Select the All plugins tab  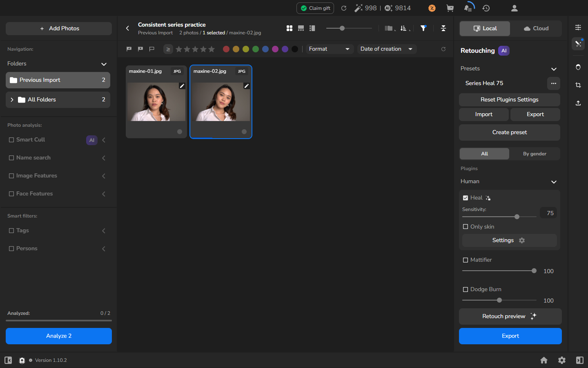click(x=484, y=154)
